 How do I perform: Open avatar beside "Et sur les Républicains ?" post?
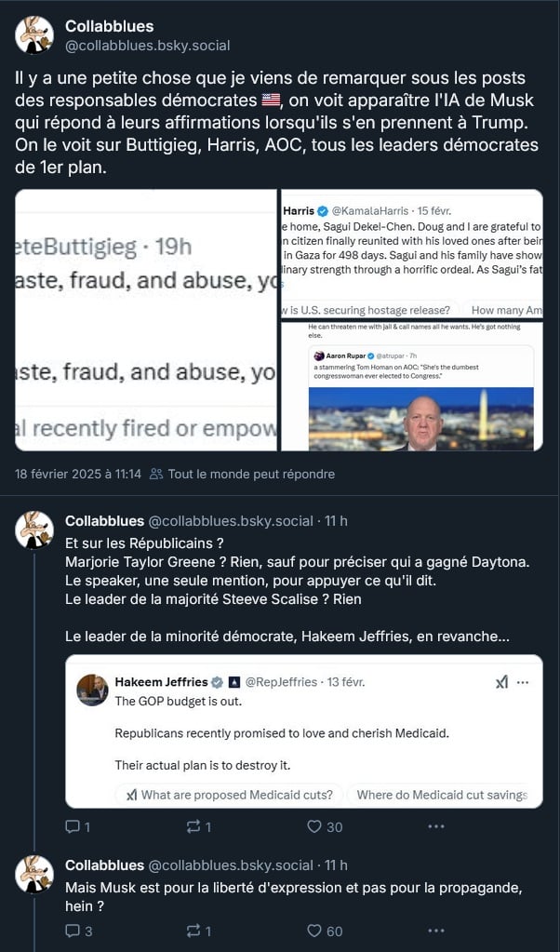click(x=34, y=530)
